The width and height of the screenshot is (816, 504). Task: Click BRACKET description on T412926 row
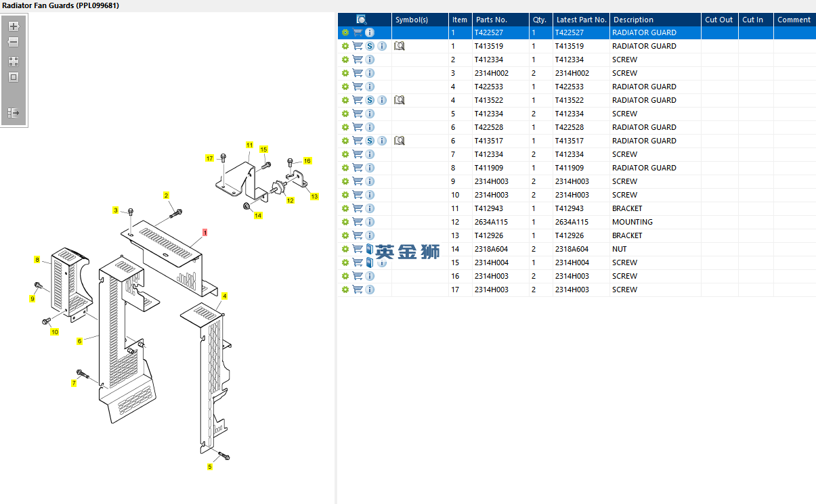coord(627,235)
